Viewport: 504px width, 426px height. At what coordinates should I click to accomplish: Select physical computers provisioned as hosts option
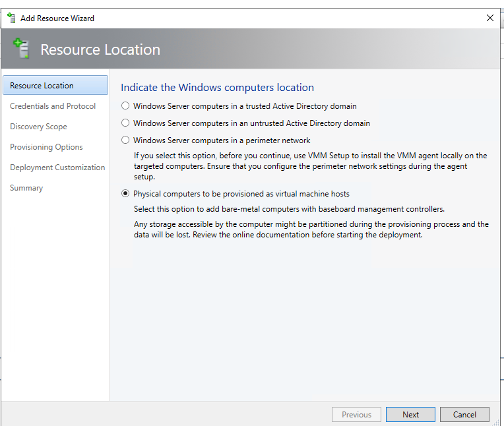pyautogui.click(x=125, y=193)
